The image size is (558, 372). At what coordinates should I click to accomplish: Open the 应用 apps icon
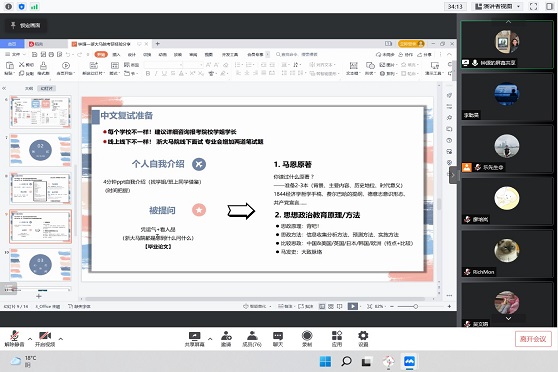tap(337, 339)
